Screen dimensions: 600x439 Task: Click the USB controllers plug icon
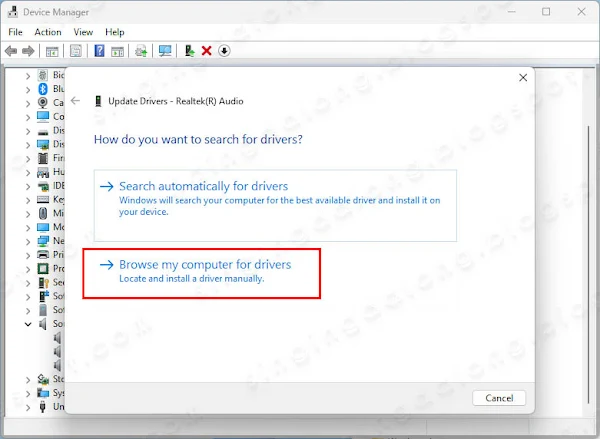pos(43,406)
